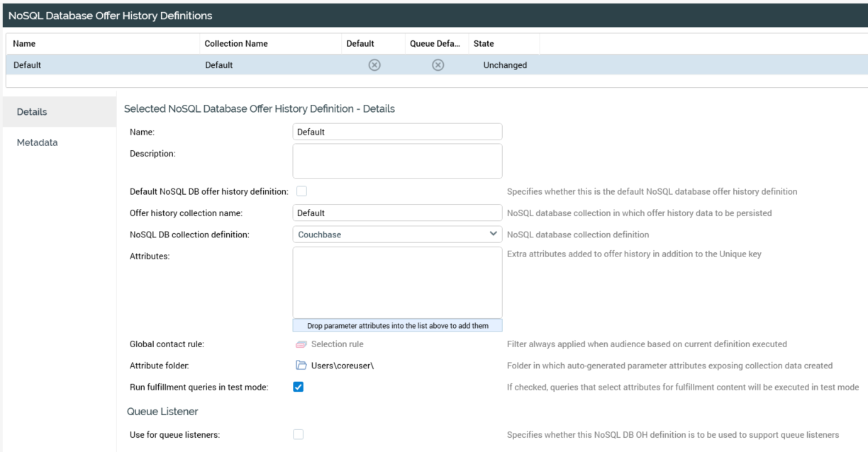The image size is (868, 452).
Task: Edit the Offer history collection name field
Action: [x=397, y=213]
